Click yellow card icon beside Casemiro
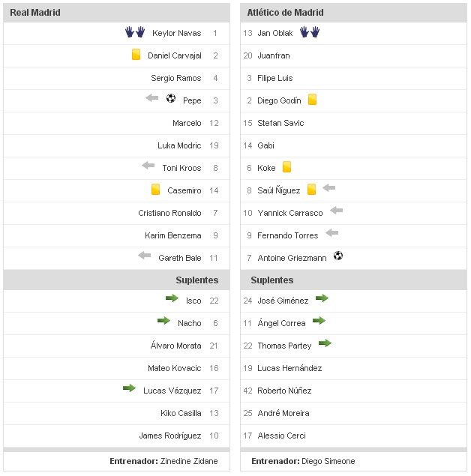 [x=155, y=190]
